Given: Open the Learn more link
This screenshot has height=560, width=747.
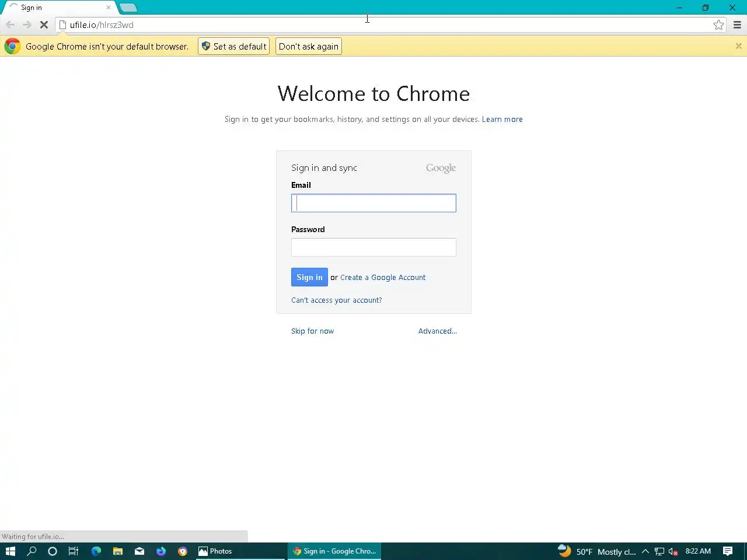Looking at the screenshot, I should tap(502, 119).
